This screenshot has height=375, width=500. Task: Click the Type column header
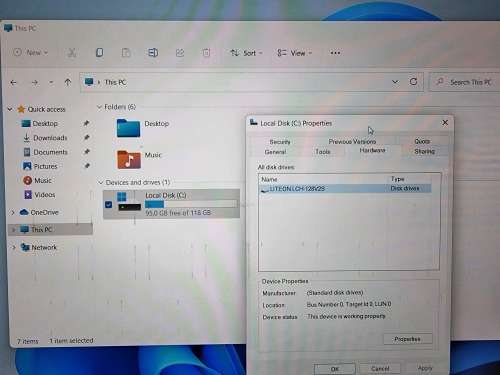point(397,179)
